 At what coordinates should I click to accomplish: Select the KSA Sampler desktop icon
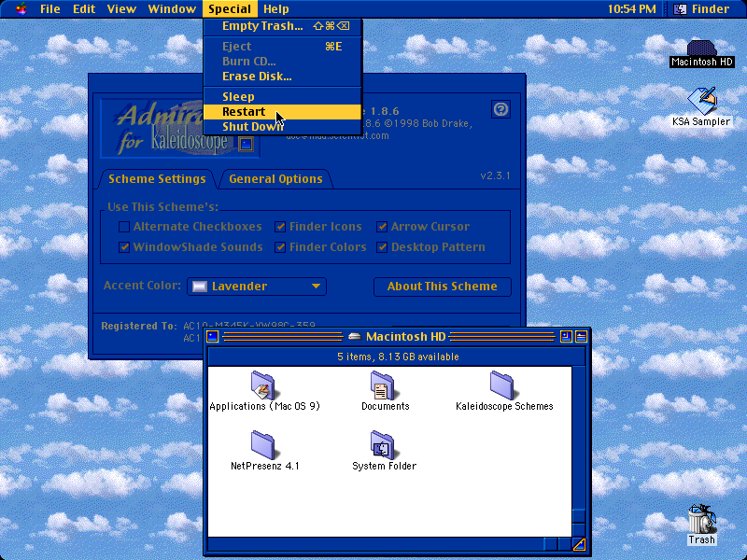(x=702, y=100)
